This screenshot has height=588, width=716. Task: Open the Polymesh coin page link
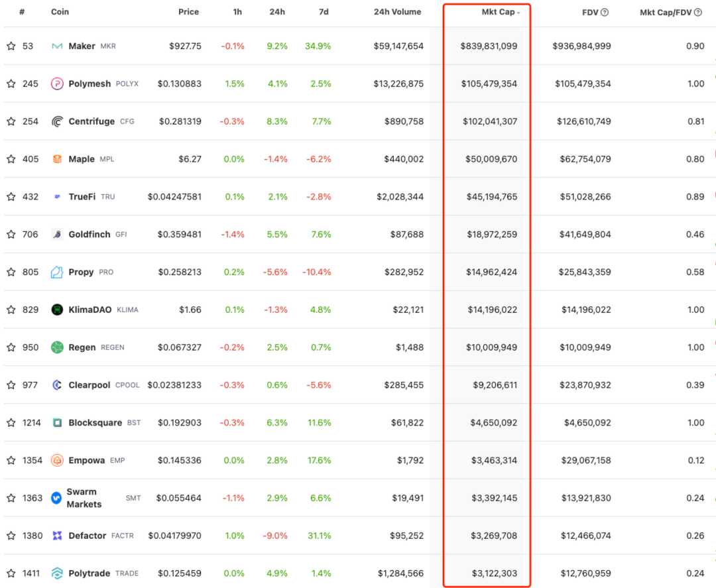click(x=89, y=84)
